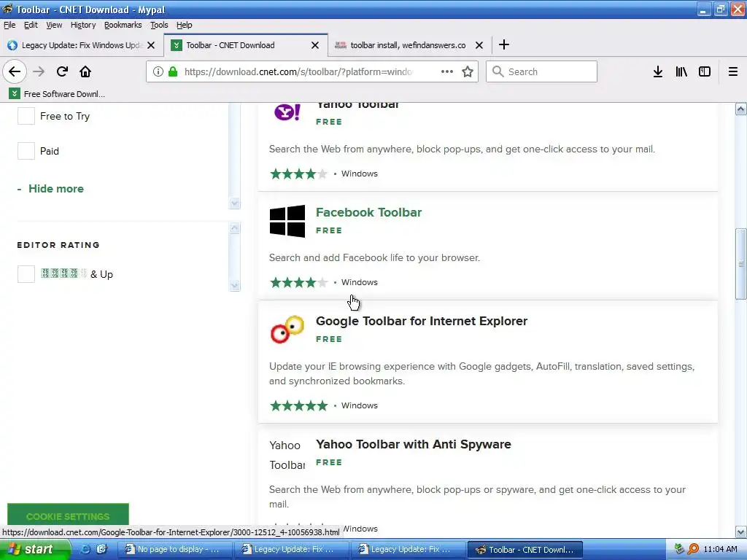
Task: Reload the current page
Action: coord(62,71)
